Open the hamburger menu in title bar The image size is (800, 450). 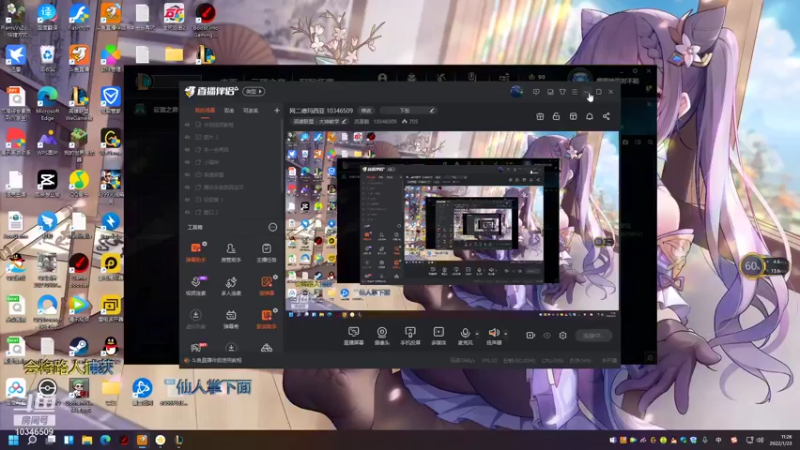pos(574,92)
